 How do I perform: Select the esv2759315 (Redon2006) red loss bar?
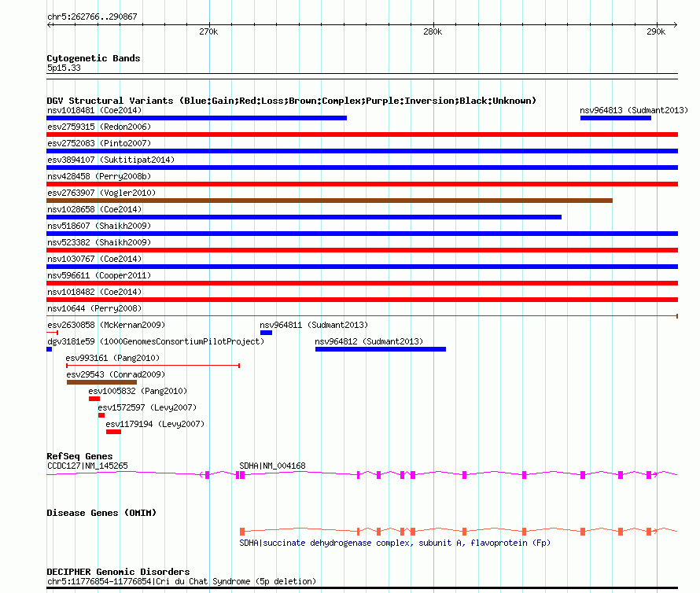(362, 134)
